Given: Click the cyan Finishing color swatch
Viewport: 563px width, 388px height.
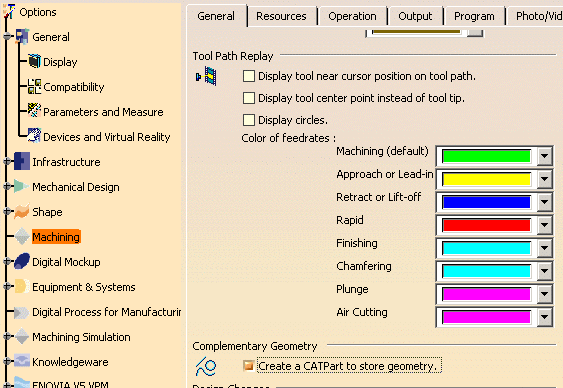Looking at the screenshot, I should (x=487, y=248).
